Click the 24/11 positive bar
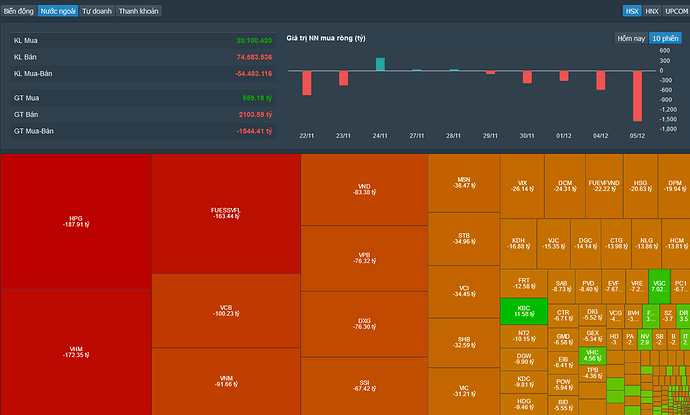 (x=380, y=64)
